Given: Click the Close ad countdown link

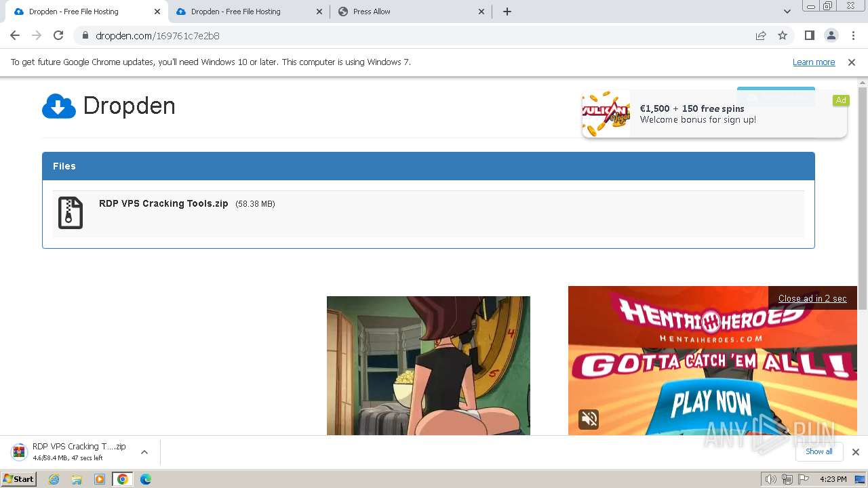Looking at the screenshot, I should click(x=812, y=298).
